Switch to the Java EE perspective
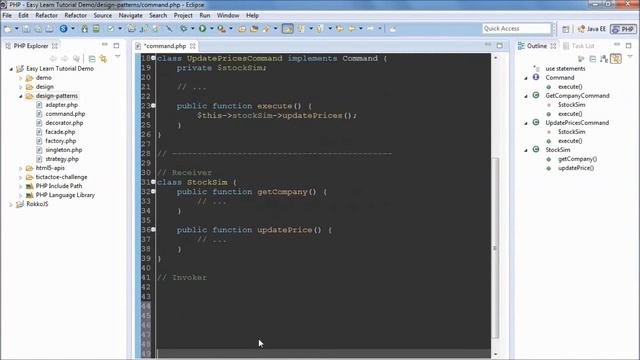Viewport: 640px width, 360px height. tap(592, 29)
